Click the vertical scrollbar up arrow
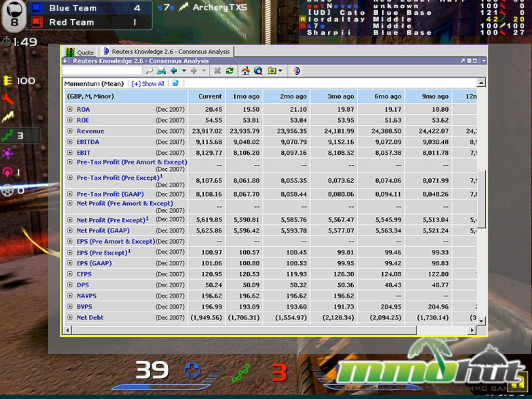The height and width of the screenshot is (399, 532). [x=481, y=82]
